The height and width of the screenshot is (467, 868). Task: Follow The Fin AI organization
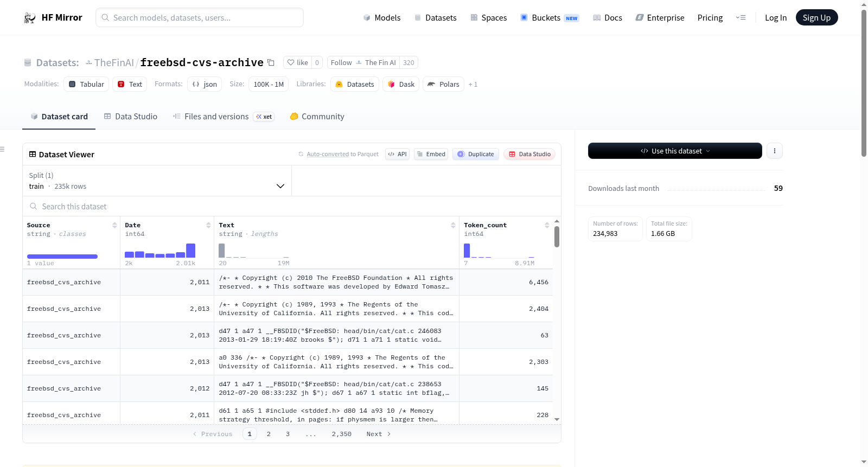coord(363,62)
